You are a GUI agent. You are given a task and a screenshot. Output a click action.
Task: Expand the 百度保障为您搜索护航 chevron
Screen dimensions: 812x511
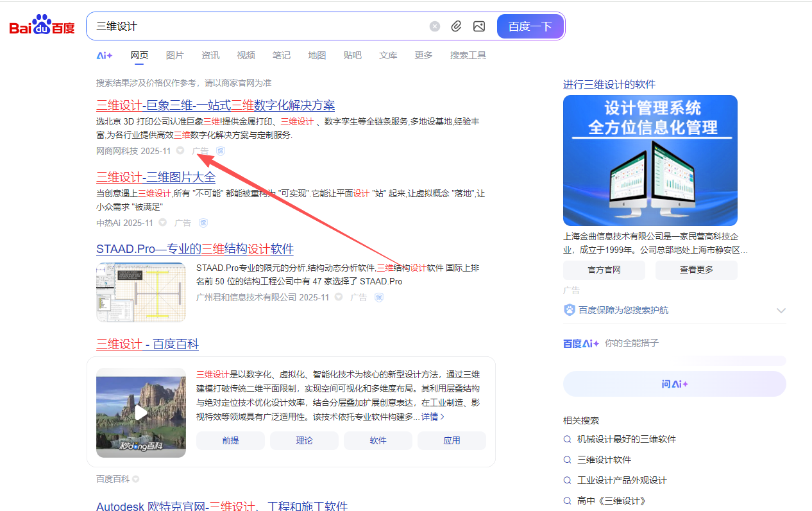(781, 310)
